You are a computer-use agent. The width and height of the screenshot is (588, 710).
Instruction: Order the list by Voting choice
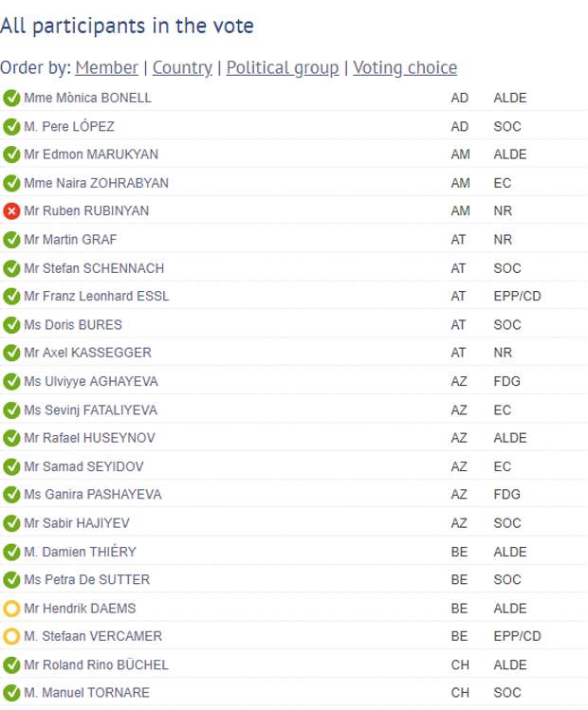405,68
